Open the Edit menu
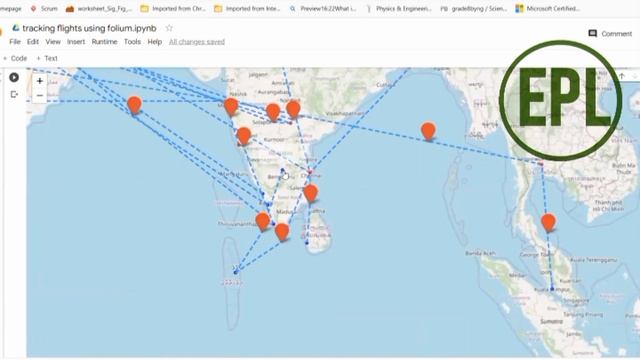Screen dimensions: 640x360 [33, 42]
